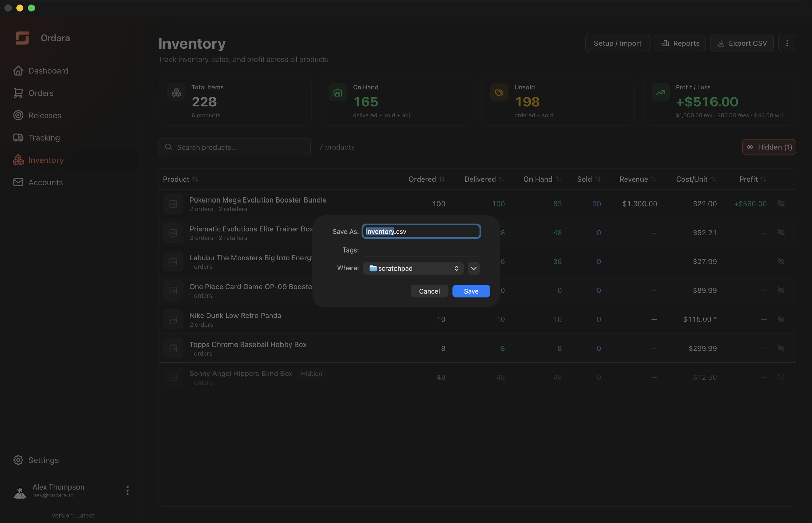Click the Profit / Loss trend icon
Screen dimensions: 812x523
pos(660,92)
